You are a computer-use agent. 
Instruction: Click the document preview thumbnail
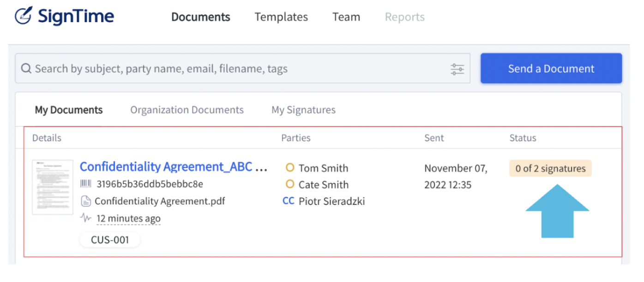[x=53, y=187]
